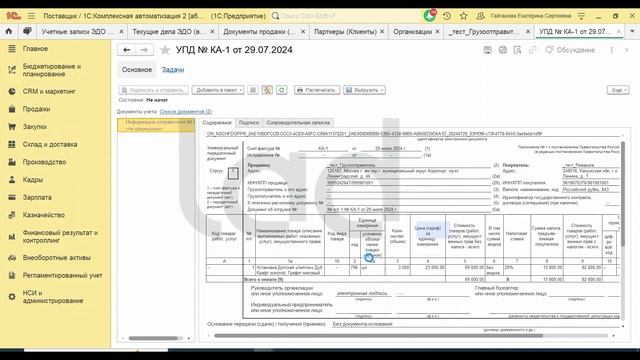This screenshot has width=640, height=360.
Task: Select the Подписи document tab
Action: tap(249, 122)
